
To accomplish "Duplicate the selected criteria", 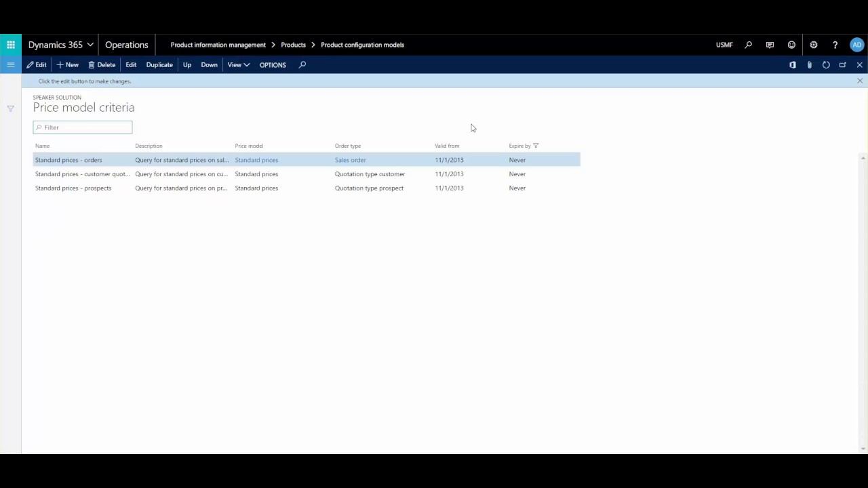I will point(159,65).
